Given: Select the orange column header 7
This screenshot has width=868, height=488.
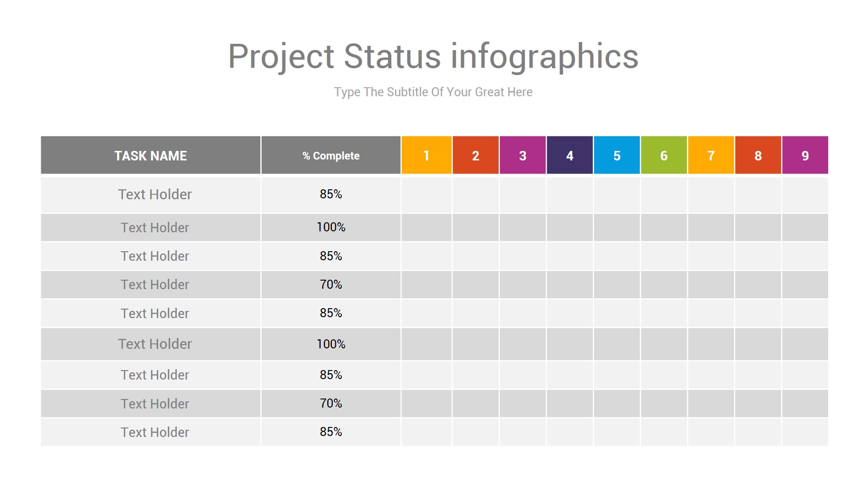Looking at the screenshot, I should (711, 155).
